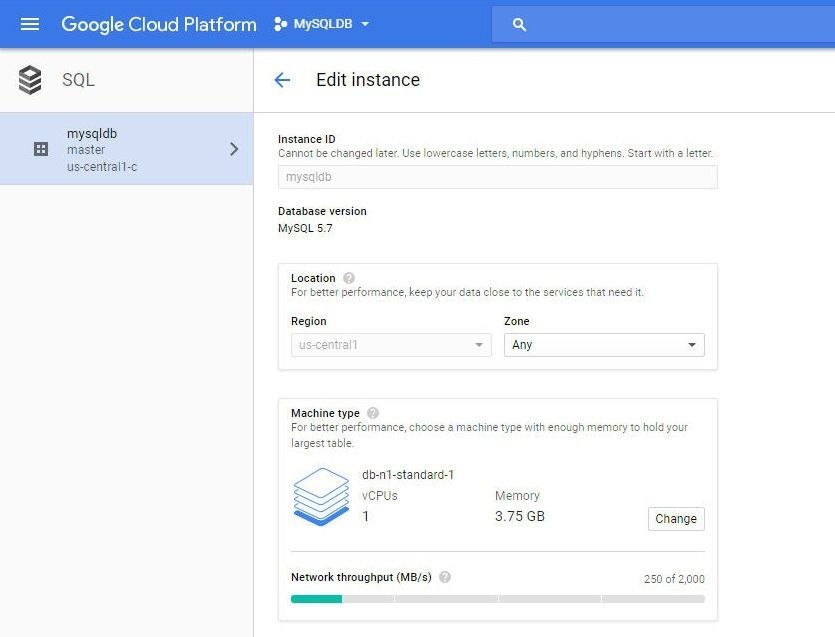
Task: Click inside the top search bar
Action: tap(663, 24)
